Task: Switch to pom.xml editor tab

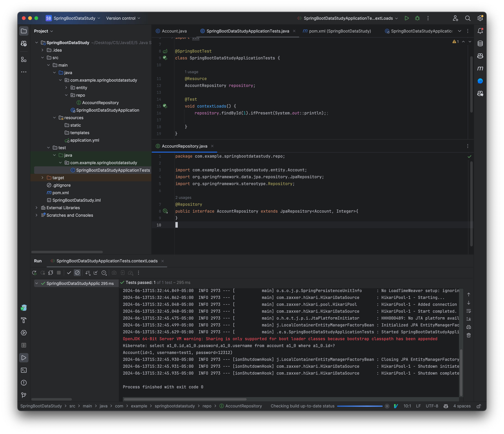Action: [x=337, y=31]
